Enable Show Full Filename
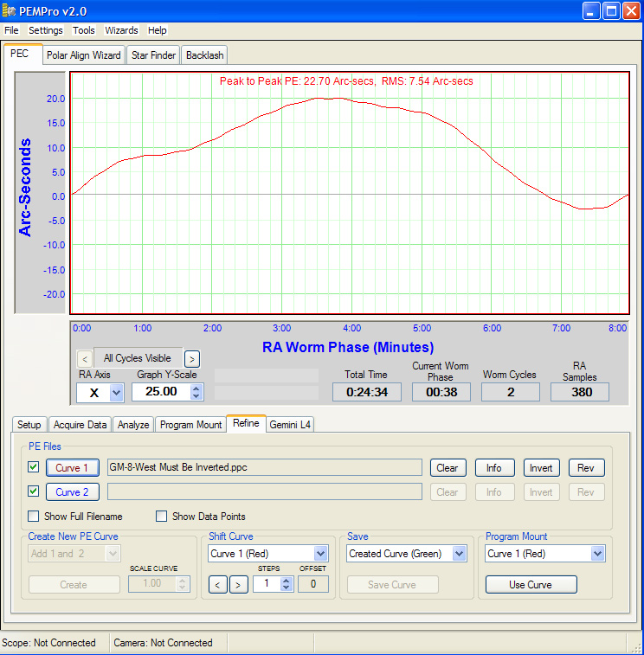644x655 pixels. coord(34,517)
